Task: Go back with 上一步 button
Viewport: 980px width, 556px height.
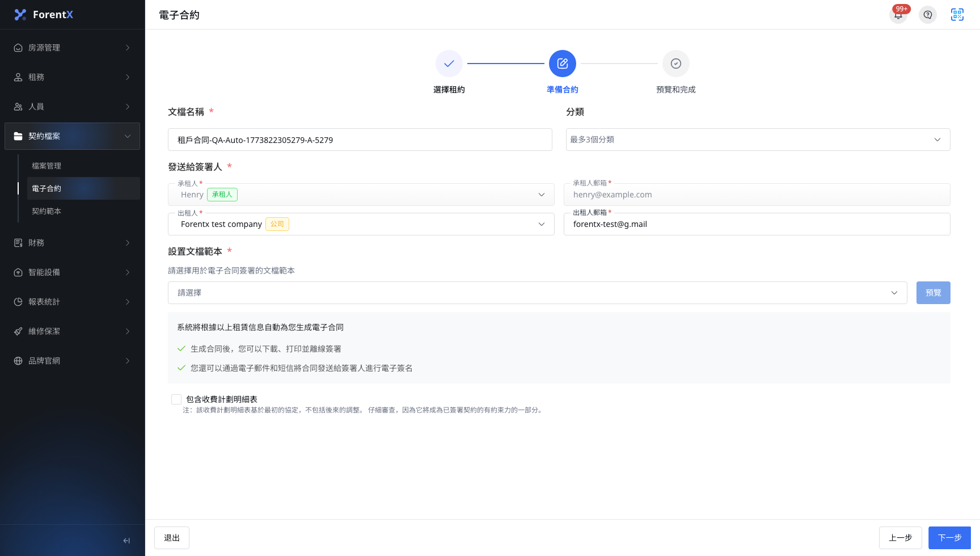Action: 901,538
